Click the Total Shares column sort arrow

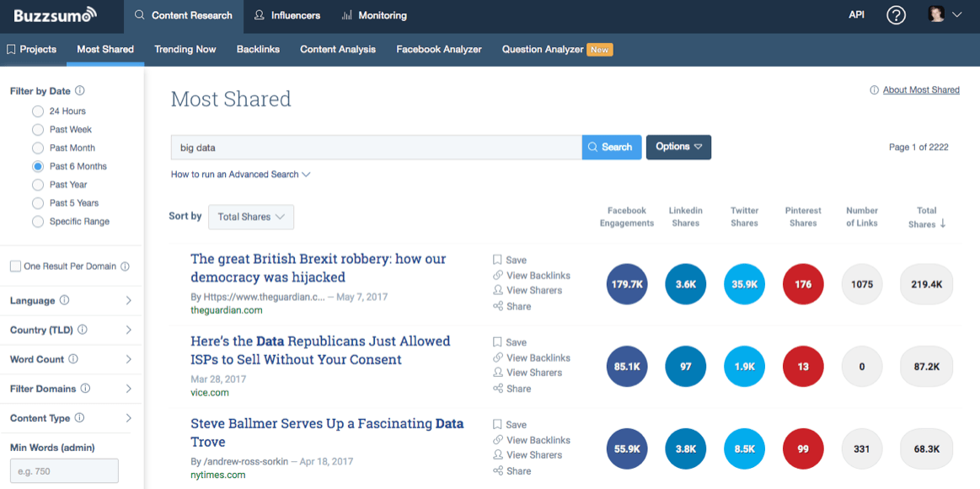[x=943, y=224]
